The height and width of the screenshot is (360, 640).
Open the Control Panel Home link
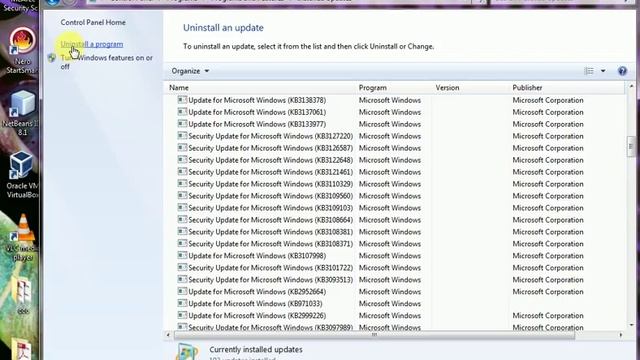(93, 22)
